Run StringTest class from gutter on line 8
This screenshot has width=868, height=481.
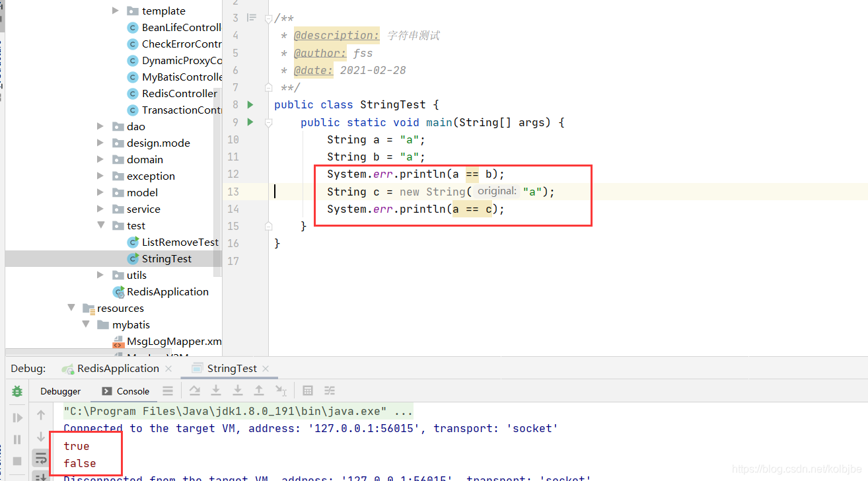coord(250,104)
